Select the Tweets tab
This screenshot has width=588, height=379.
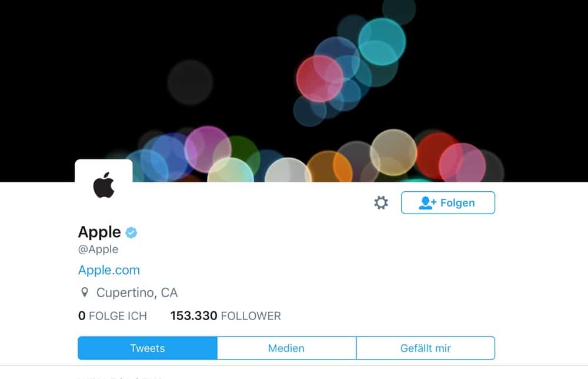(148, 348)
